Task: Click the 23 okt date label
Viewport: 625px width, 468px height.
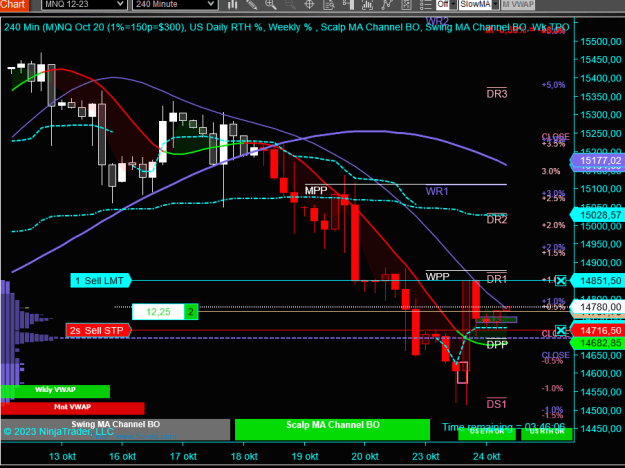Action: point(426,456)
